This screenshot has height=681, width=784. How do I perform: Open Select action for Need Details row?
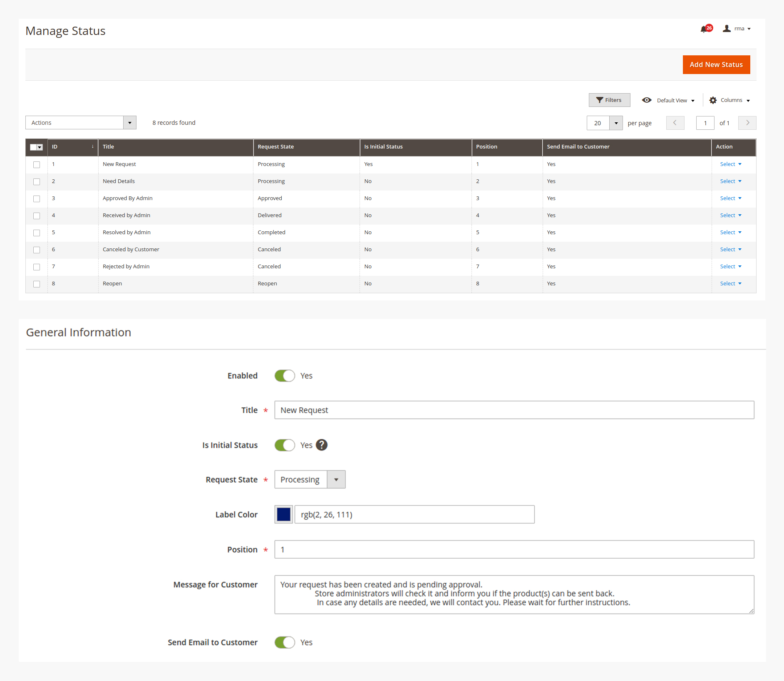click(x=730, y=181)
